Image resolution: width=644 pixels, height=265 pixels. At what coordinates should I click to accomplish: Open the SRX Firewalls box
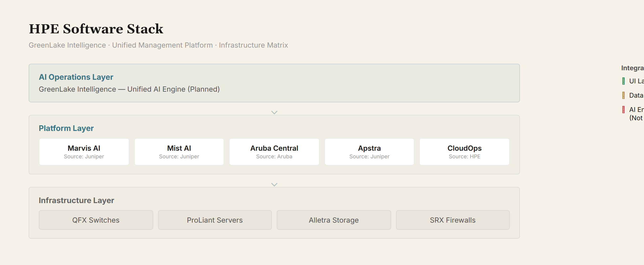point(453,220)
